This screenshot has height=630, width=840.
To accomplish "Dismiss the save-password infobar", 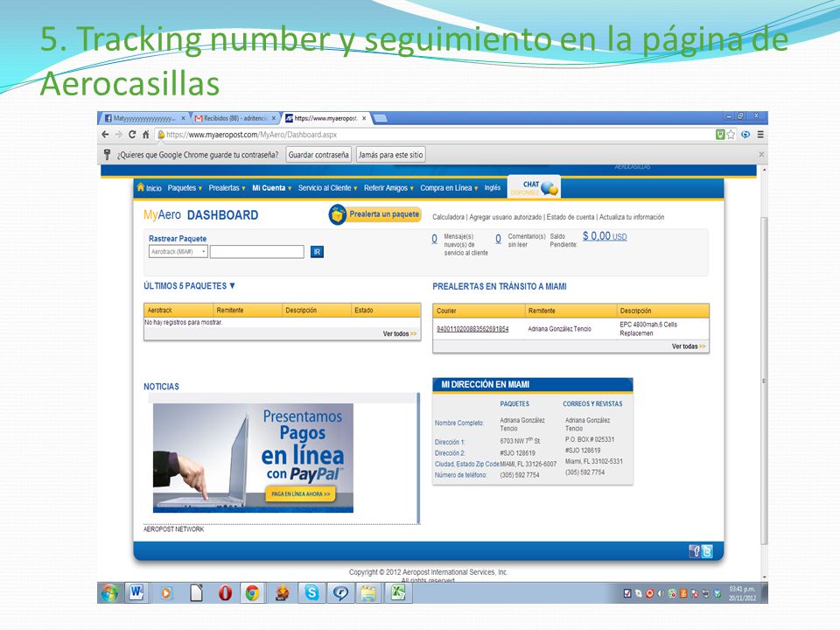I will [x=761, y=154].
